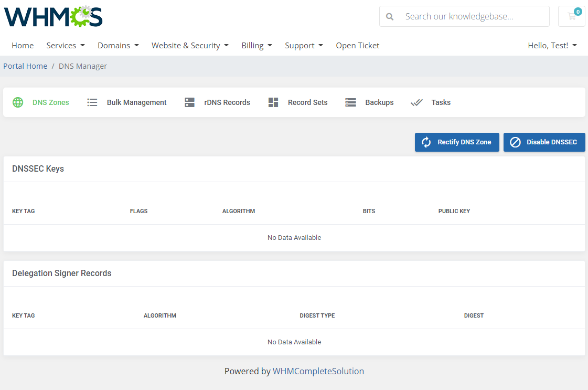Switch to the Record Sets tab
This screenshot has height=390, width=588.
click(298, 102)
